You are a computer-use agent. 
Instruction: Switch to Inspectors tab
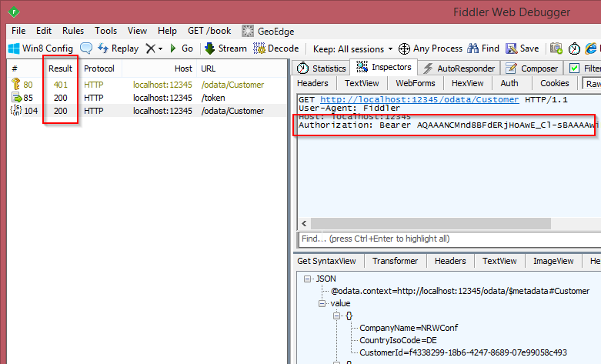click(x=384, y=67)
